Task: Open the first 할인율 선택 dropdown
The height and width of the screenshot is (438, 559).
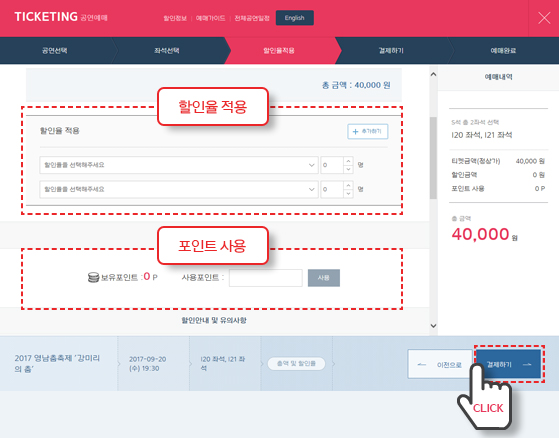Action: point(179,165)
